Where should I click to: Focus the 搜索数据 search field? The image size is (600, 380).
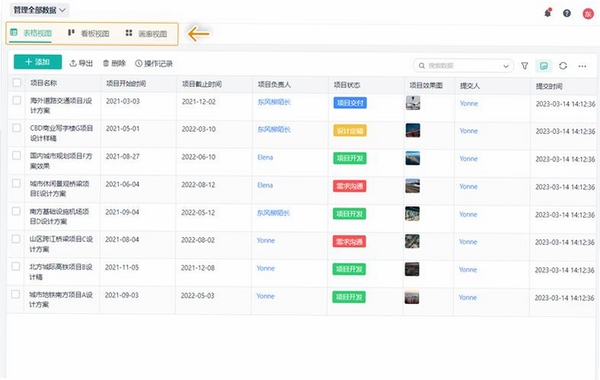pyautogui.click(x=463, y=66)
